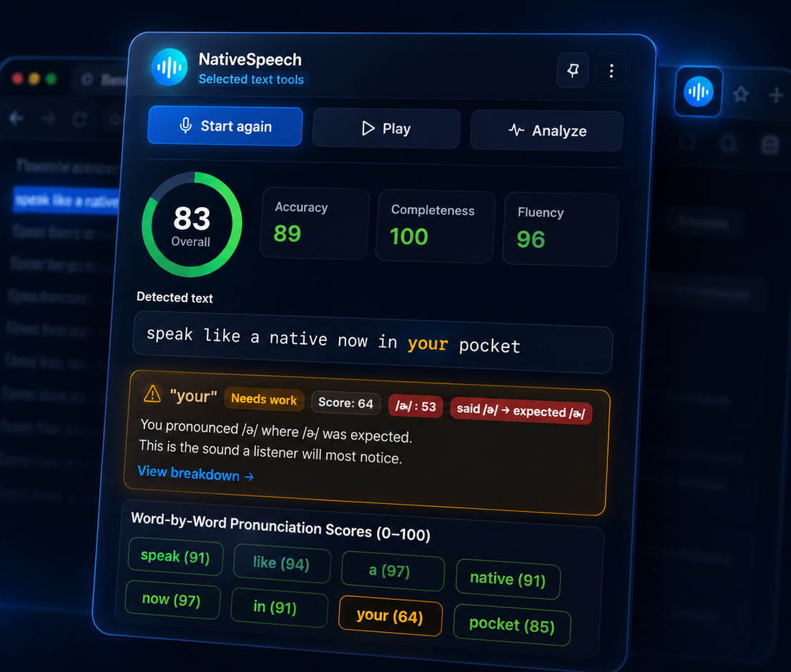791x672 pixels.
Task: Select the like (94) word chip
Action: (x=282, y=563)
